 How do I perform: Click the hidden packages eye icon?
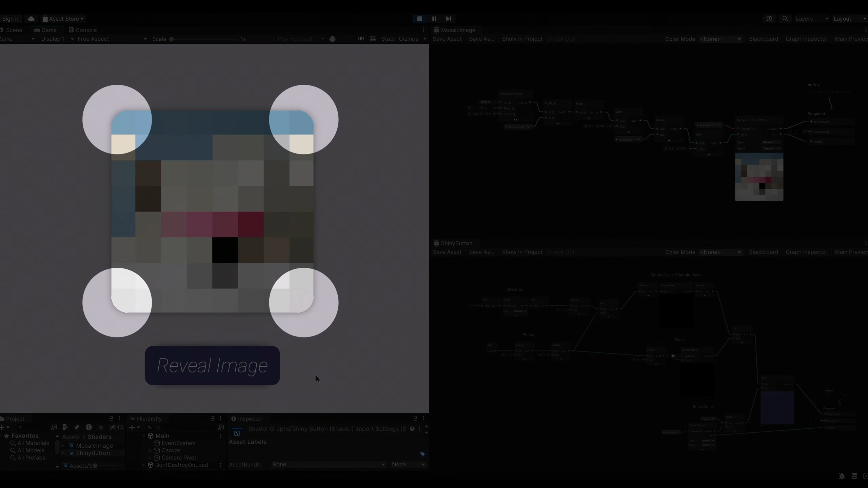click(113, 427)
